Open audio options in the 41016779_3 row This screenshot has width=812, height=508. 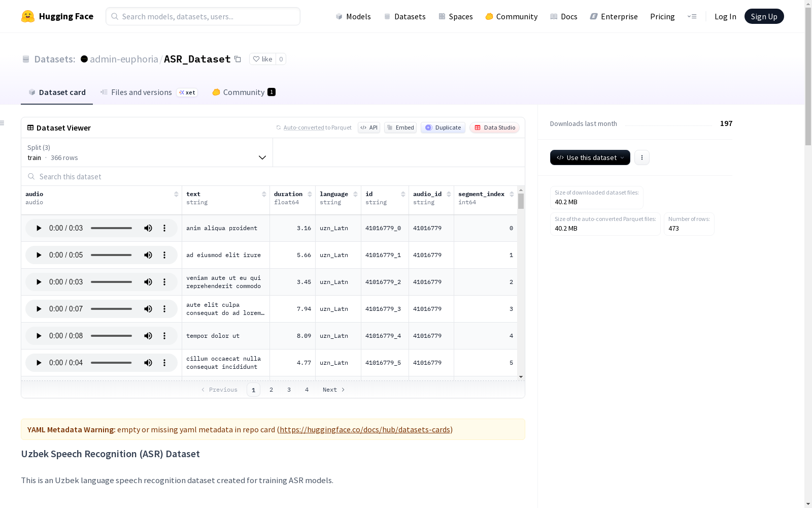[164, 309]
